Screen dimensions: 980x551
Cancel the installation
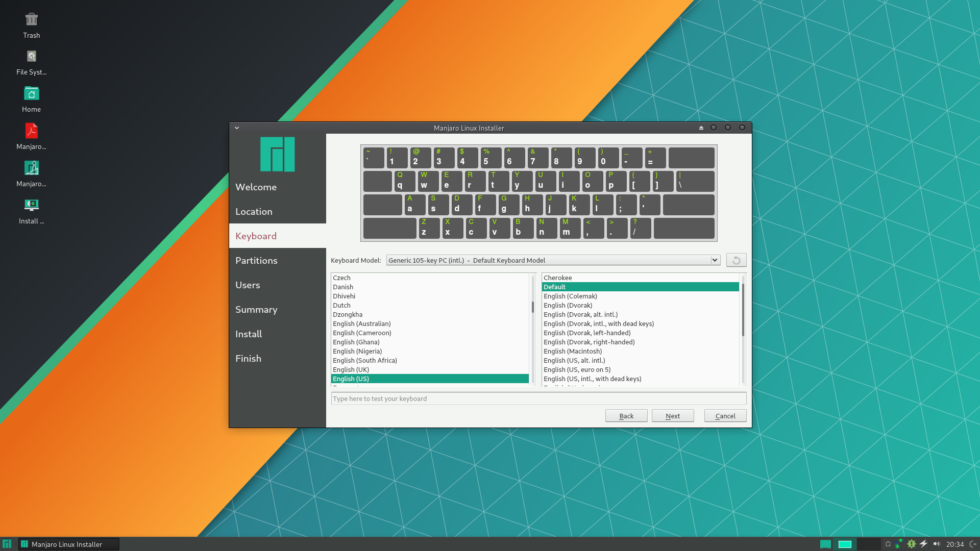(x=725, y=416)
